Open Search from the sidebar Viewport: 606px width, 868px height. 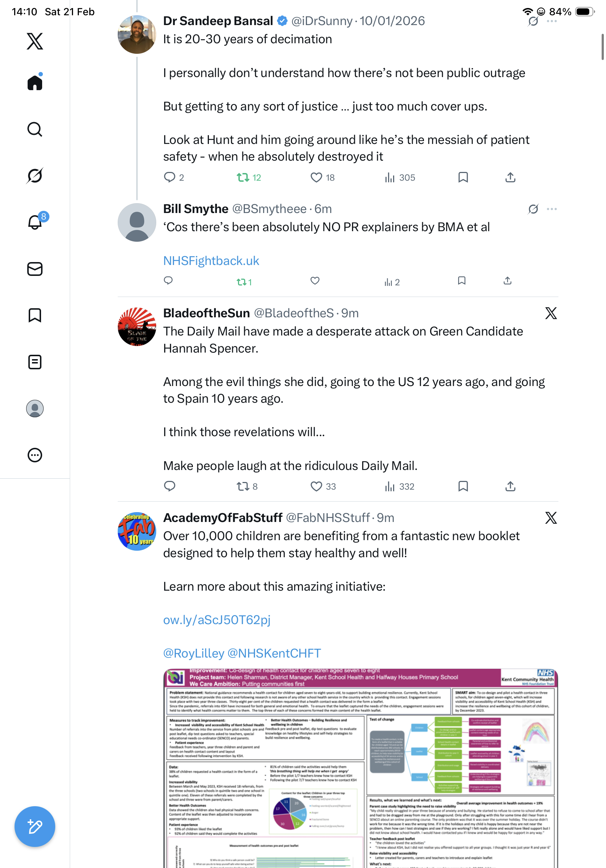(x=35, y=129)
